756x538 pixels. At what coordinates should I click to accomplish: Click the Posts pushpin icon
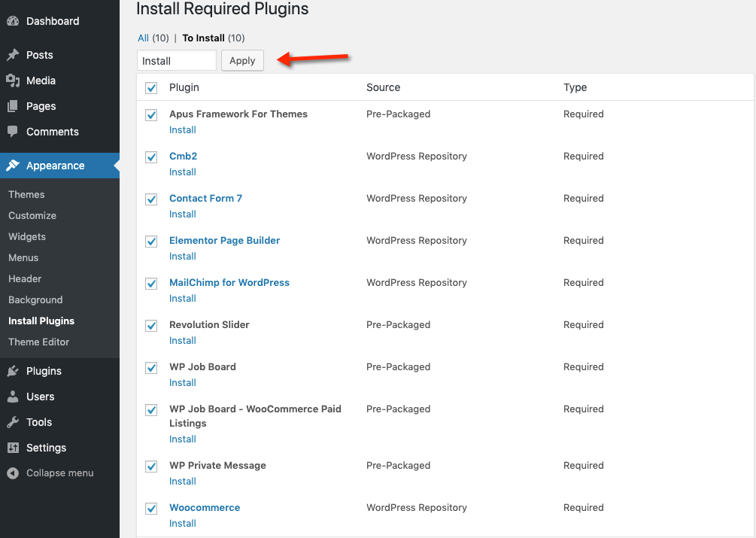pos(13,55)
